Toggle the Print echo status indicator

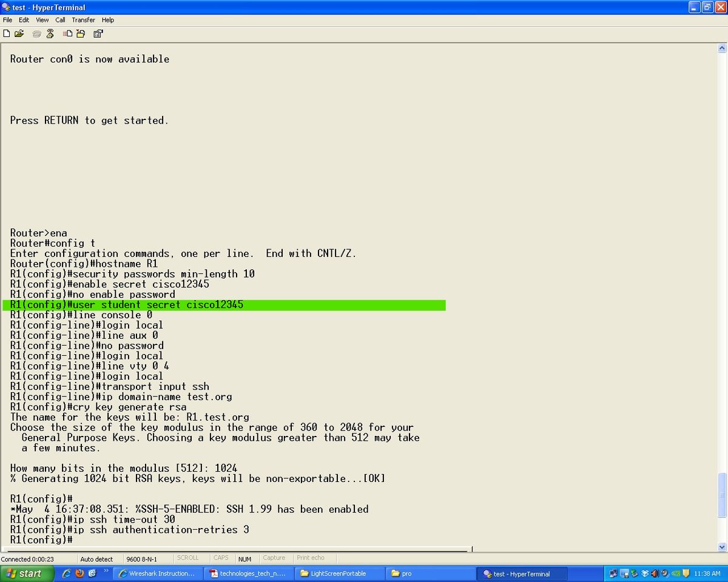pos(311,558)
